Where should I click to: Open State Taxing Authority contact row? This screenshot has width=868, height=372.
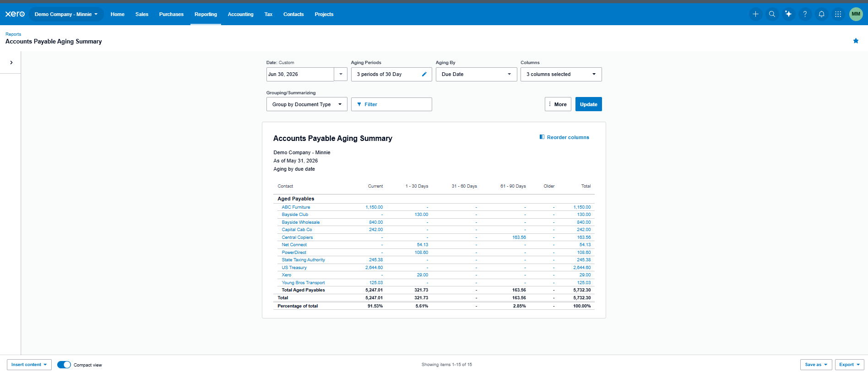[303, 260]
